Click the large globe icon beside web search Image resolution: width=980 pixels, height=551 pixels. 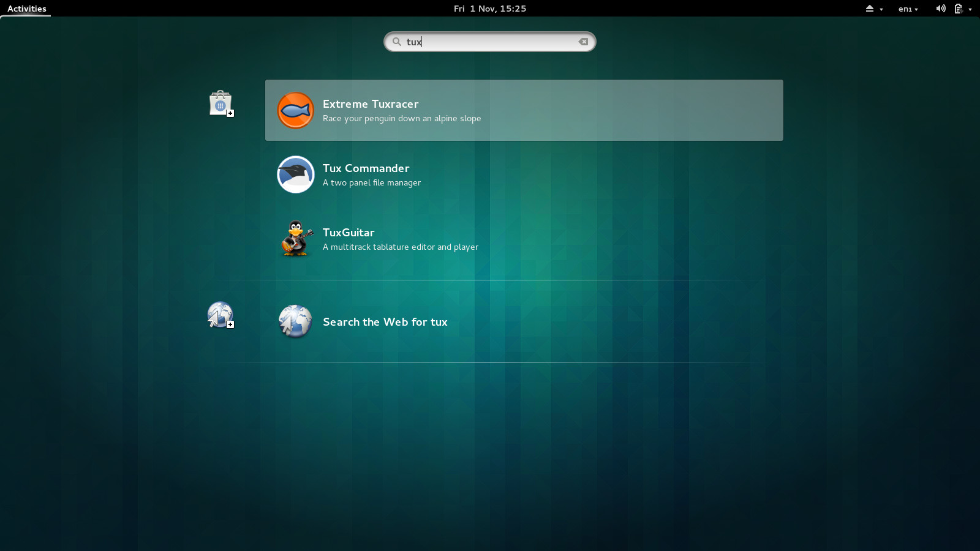[295, 322]
